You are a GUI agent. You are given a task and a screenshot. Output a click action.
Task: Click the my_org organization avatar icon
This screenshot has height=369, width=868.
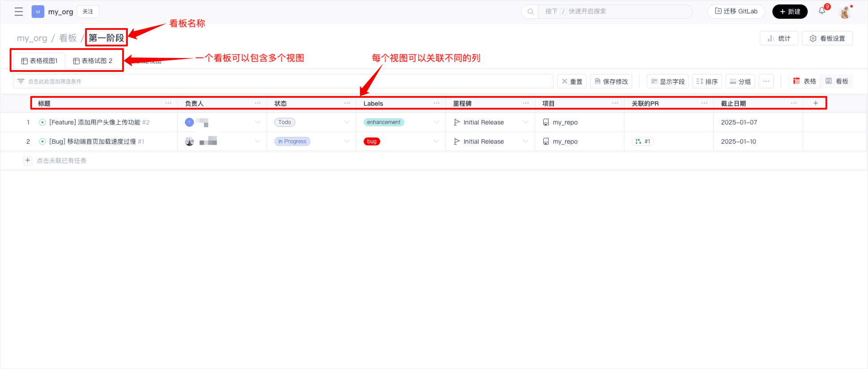point(38,12)
